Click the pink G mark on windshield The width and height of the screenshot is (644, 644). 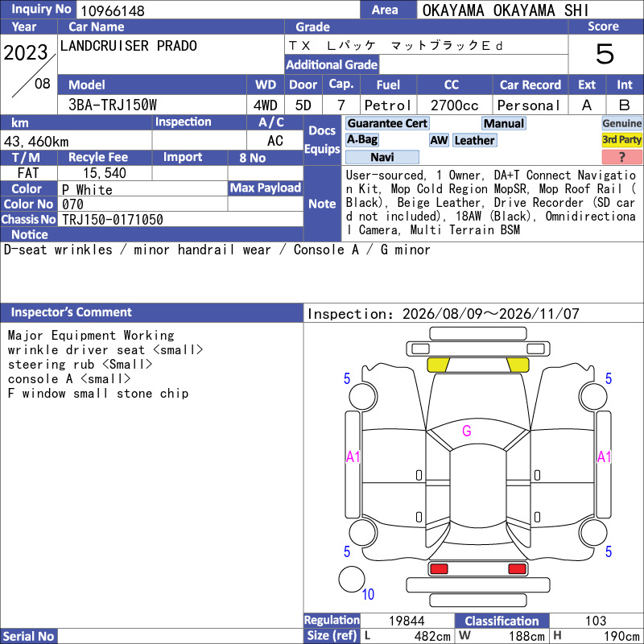tap(466, 431)
